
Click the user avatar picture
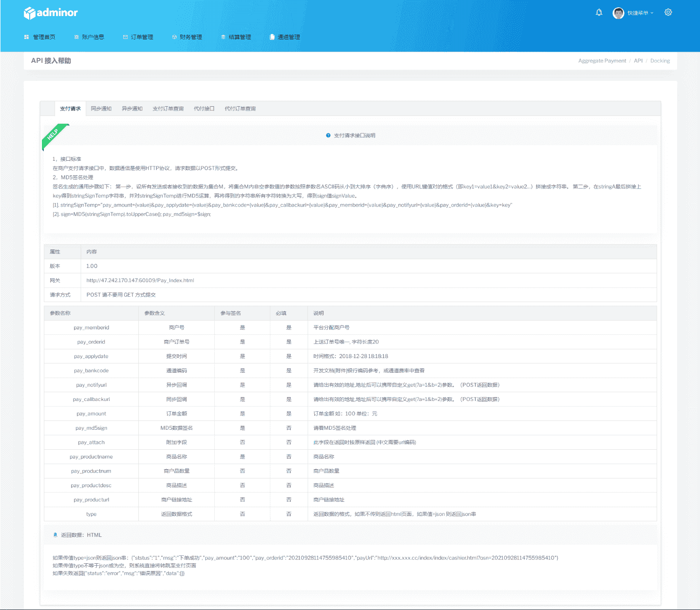tap(618, 13)
